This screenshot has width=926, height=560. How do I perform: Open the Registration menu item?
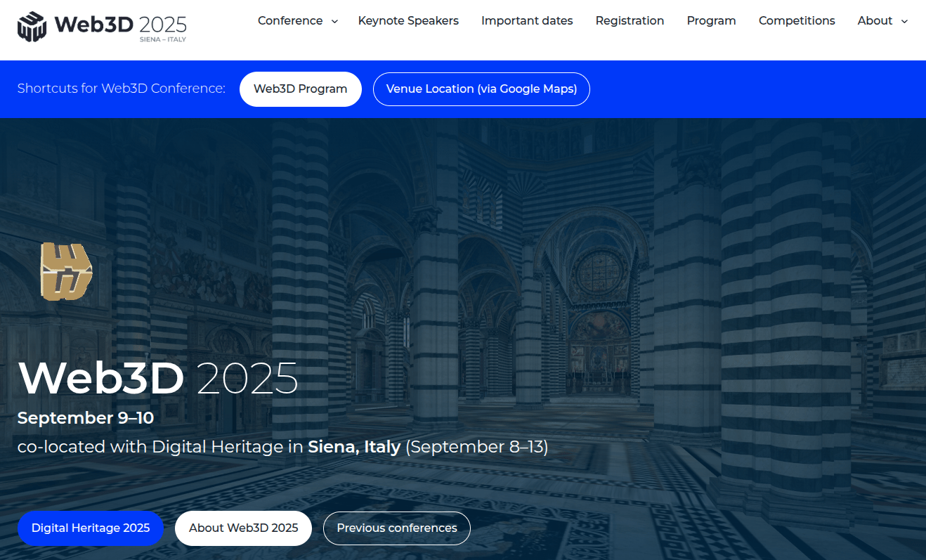630,21
